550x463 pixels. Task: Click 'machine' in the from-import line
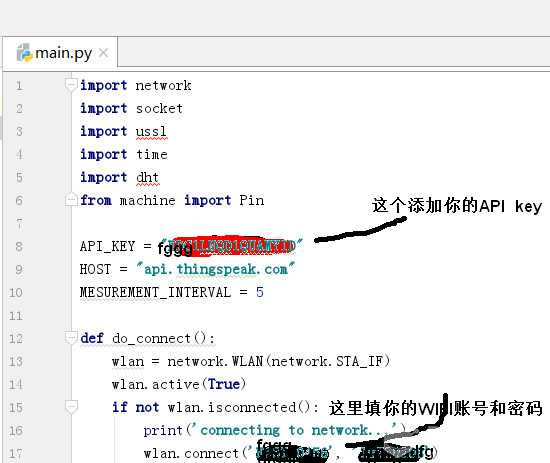147,201
